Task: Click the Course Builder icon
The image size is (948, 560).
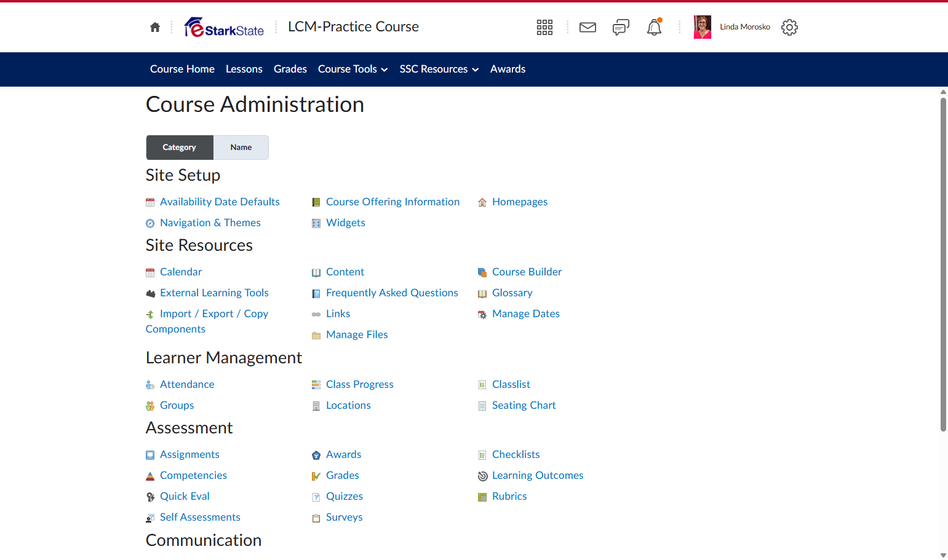Action: (482, 272)
